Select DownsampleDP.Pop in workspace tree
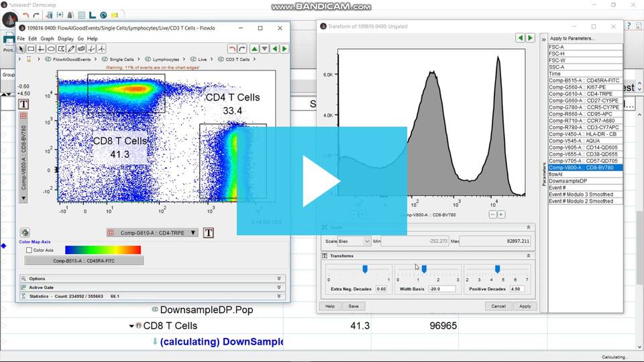644x362 pixels. coord(207,310)
